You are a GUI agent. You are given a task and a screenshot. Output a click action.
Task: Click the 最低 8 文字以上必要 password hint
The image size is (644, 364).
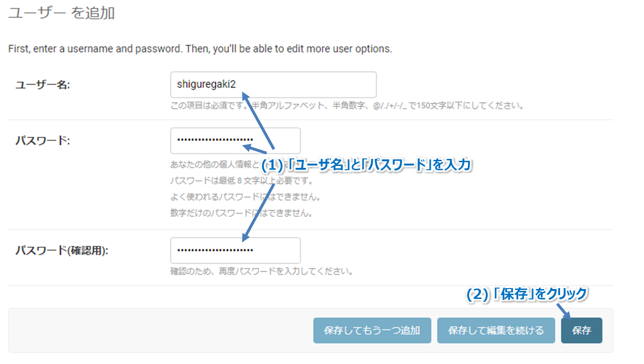[242, 181]
